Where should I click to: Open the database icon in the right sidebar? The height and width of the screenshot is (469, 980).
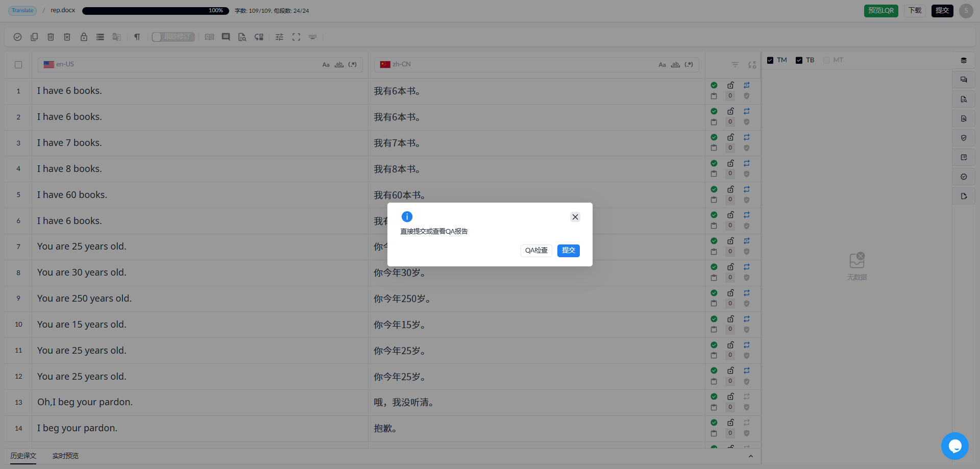point(964,60)
